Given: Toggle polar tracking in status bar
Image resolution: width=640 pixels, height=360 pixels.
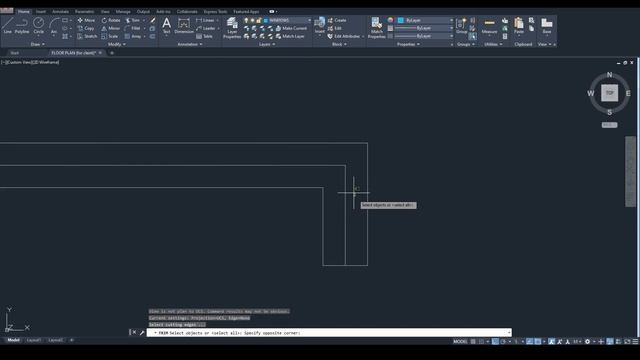Looking at the screenshot, I should coord(504,342).
